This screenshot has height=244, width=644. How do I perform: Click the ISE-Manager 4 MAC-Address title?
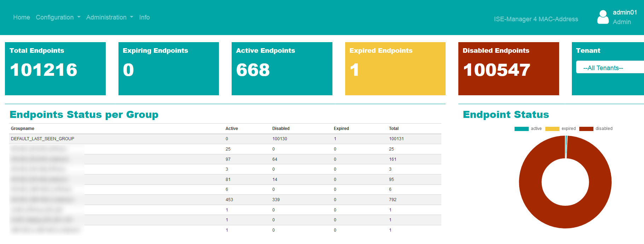(536, 19)
